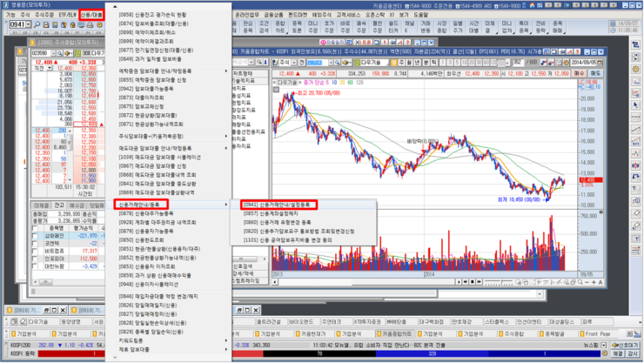Click the zoom magnifier in chart bottom toolbar

coord(580,282)
